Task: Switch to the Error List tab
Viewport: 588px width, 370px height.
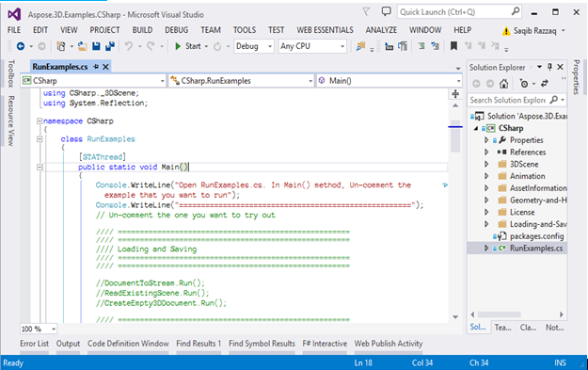Action: pos(34,344)
